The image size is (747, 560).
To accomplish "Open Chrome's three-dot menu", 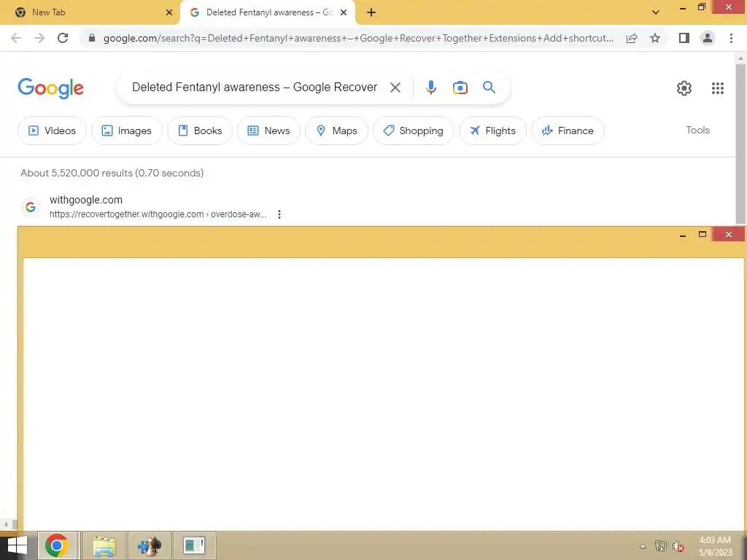I will coord(731,38).
